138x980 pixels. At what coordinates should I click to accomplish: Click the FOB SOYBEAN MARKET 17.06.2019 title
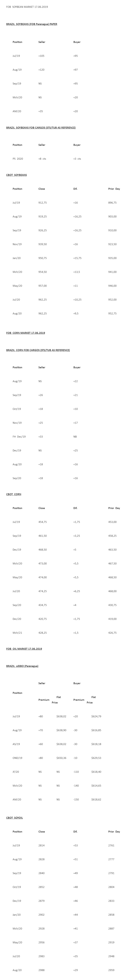point(27,7)
